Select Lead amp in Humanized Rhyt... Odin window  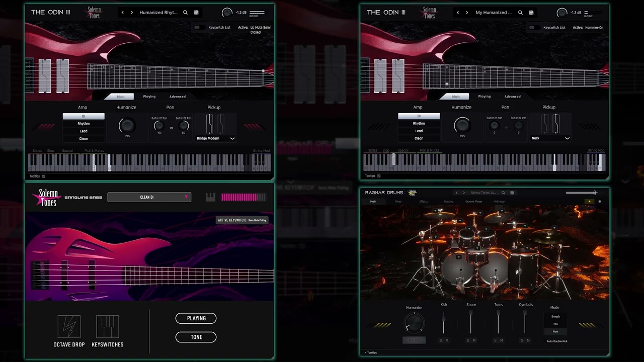pyautogui.click(x=84, y=131)
